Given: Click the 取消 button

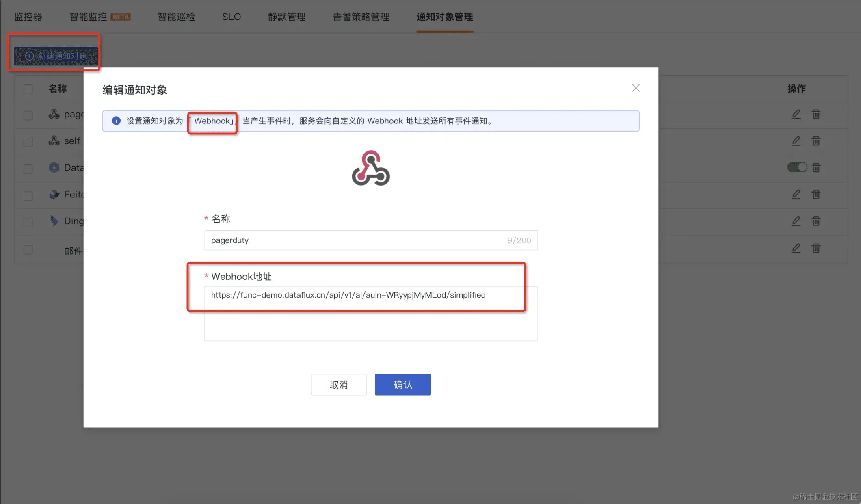Looking at the screenshot, I should tap(339, 385).
